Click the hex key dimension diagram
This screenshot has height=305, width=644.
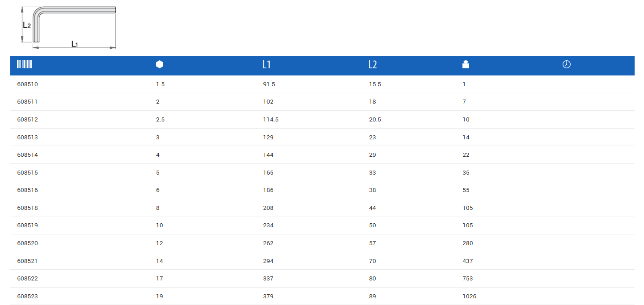tap(69, 27)
